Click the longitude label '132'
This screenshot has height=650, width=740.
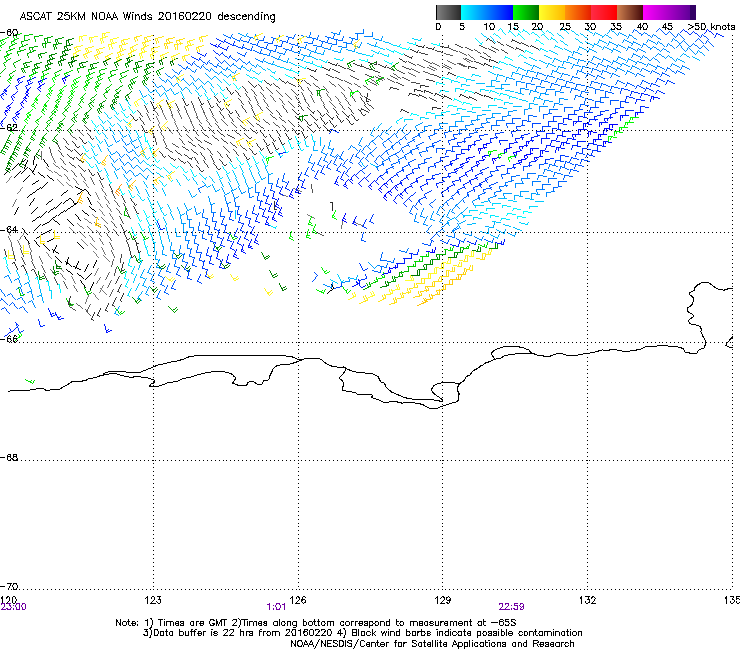588,600
